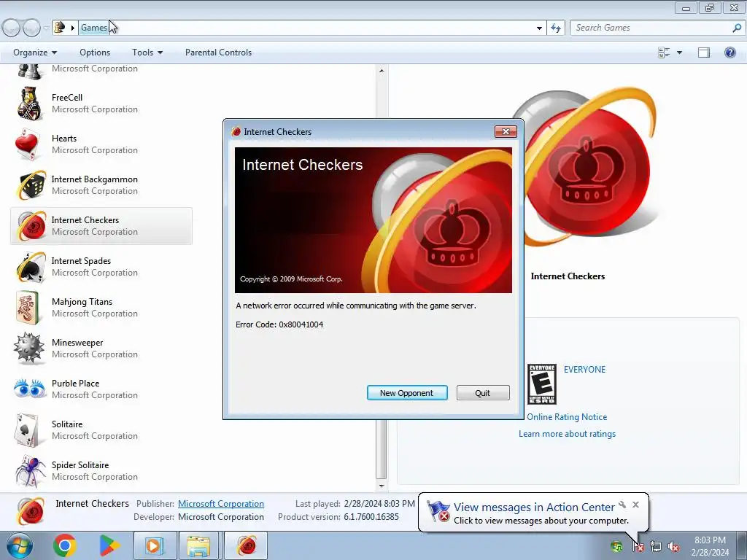The image size is (747, 560).
Task: Click the Solitaire cards icon
Action: tap(28, 430)
